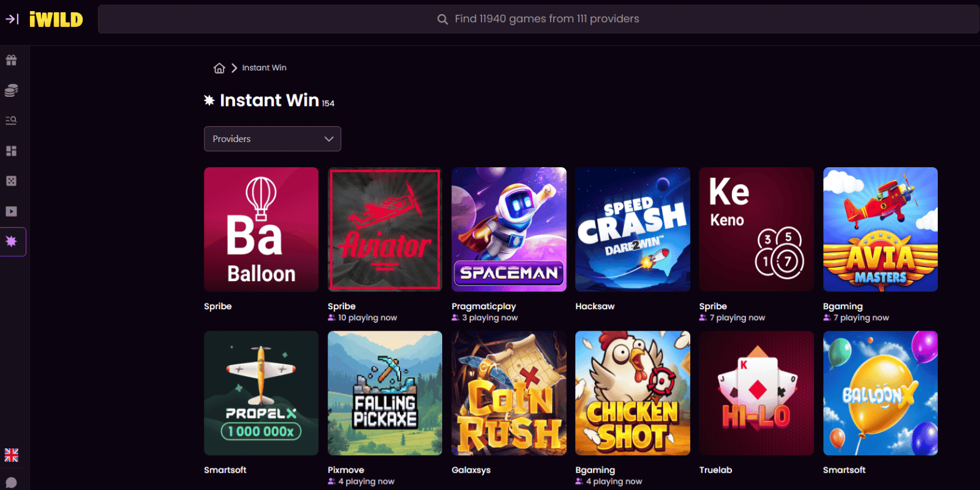Select the Chicken Shot game thumbnail

click(633, 393)
